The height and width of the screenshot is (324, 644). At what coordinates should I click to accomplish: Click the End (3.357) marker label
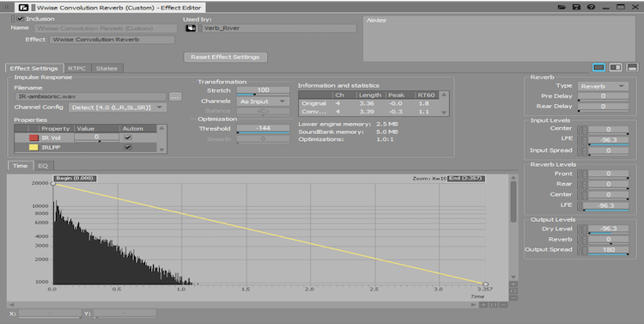click(x=466, y=179)
